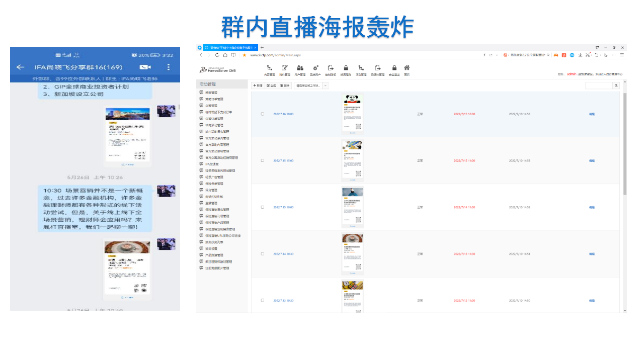This screenshot has width=644, height=362.
Task: Open the 2022.7.14 10:30 activity link
Action: click(x=283, y=254)
